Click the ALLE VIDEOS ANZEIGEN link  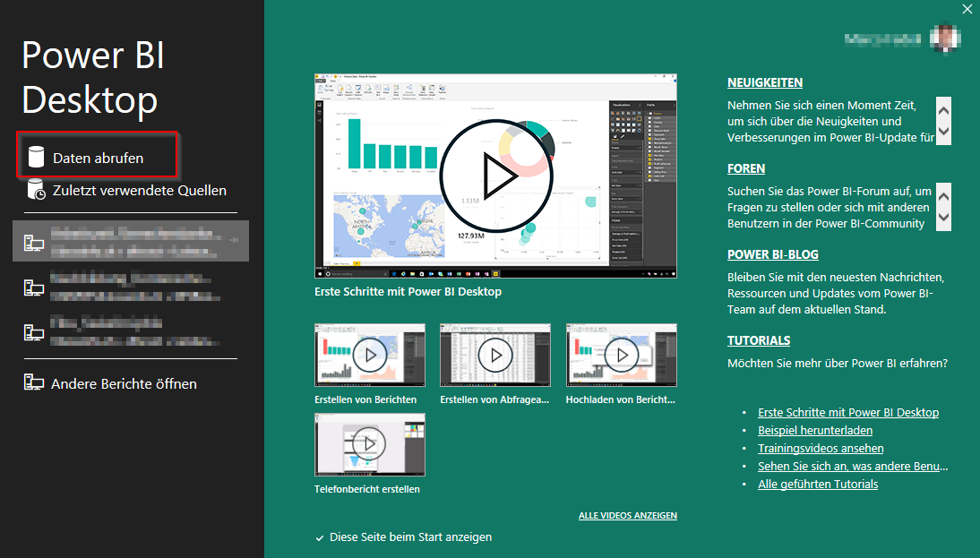[627, 516]
